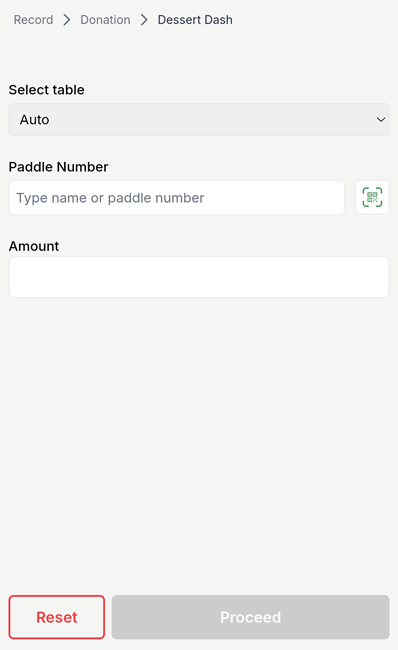Tap the red-outlined Reset button
This screenshot has width=398, height=650.
57,617
